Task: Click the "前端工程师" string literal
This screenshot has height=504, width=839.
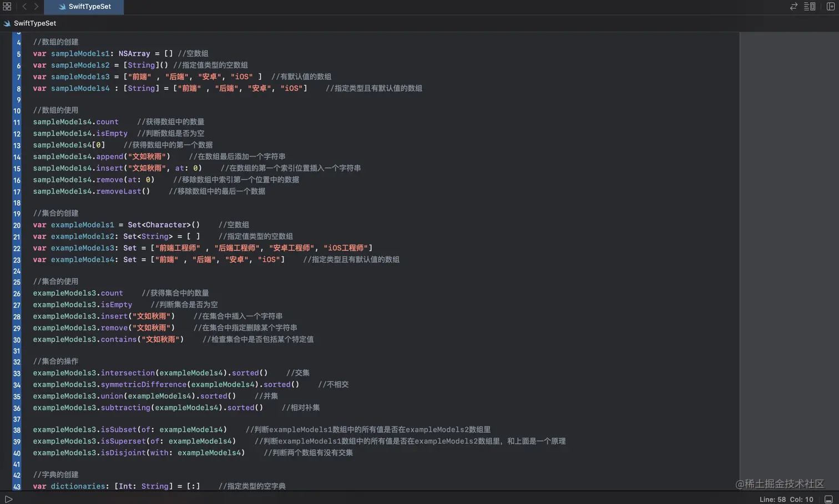Action: pos(178,248)
